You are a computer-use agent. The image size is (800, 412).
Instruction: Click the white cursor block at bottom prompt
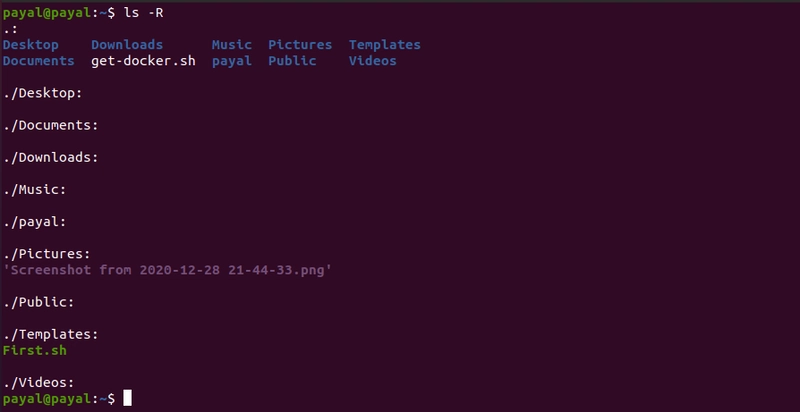127,399
